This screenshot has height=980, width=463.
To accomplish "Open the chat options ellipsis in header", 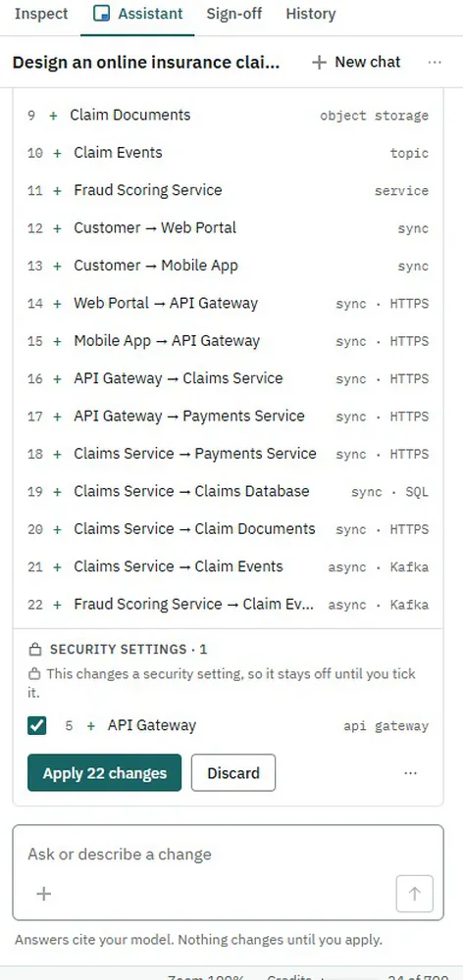I will tap(435, 63).
